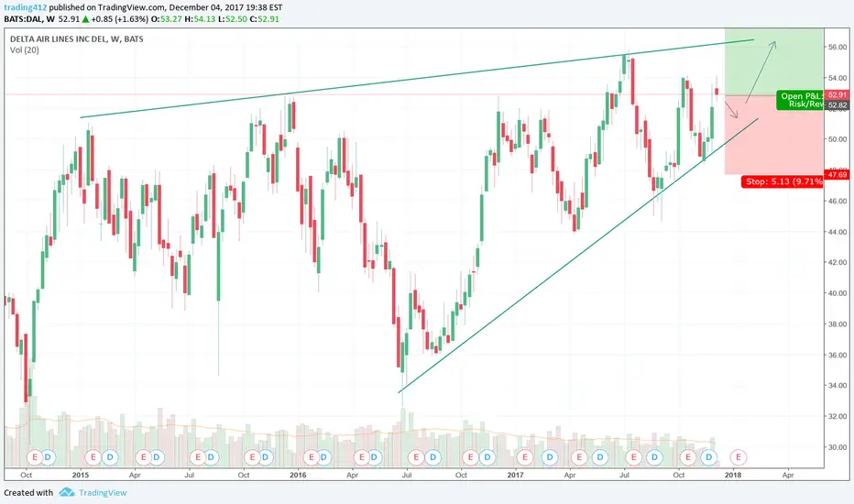Screen dimensions: 854x504
Task: Open the earnings E marker at Apr 2017
Action: click(579, 457)
